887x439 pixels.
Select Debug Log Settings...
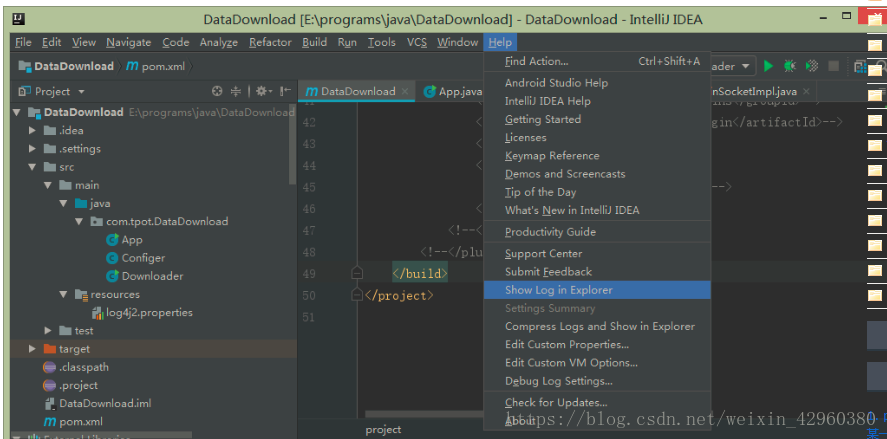point(597,381)
